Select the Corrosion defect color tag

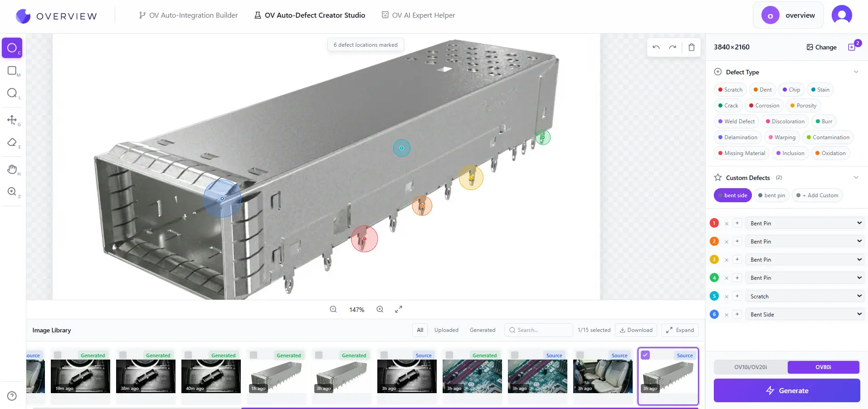pyautogui.click(x=764, y=105)
